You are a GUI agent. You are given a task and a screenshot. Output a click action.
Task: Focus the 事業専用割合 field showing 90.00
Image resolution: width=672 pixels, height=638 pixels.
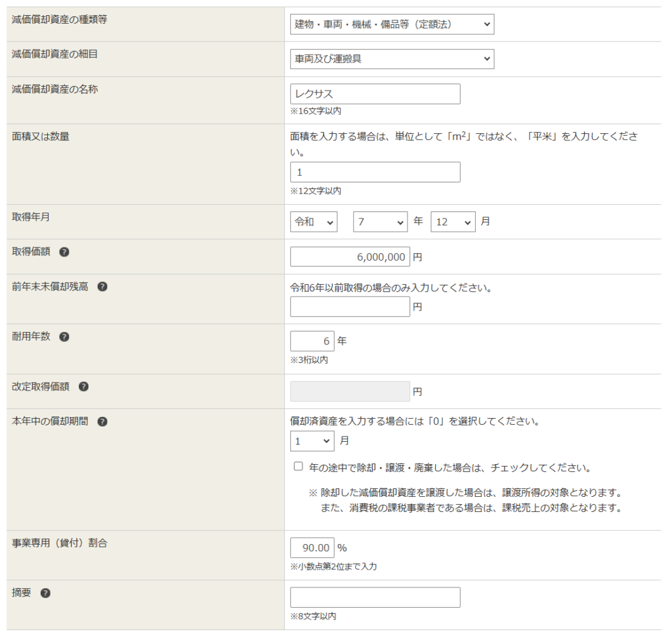312,547
